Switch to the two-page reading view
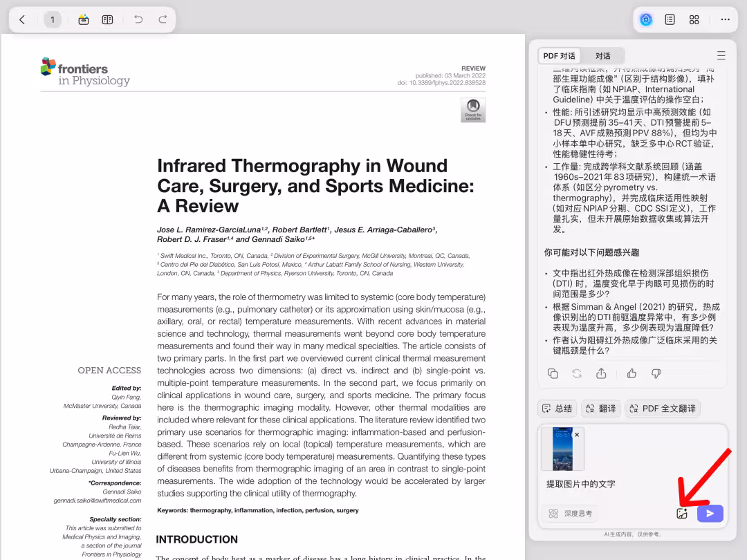The width and height of the screenshot is (747, 560). 108,19
